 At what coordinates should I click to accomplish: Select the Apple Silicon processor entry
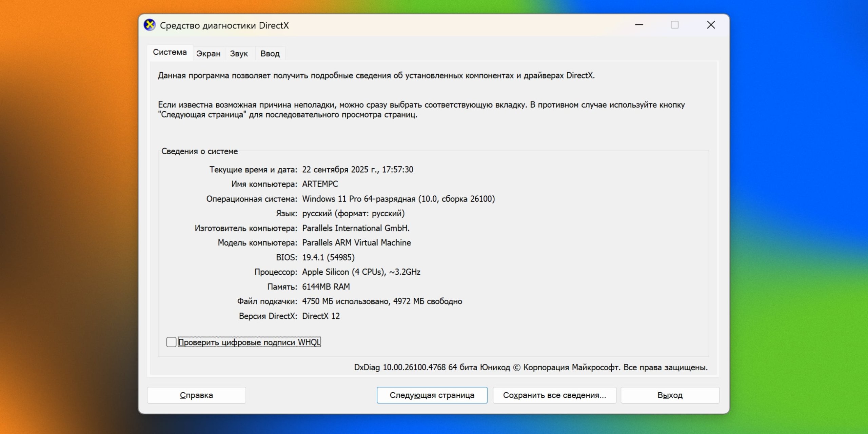[361, 272]
